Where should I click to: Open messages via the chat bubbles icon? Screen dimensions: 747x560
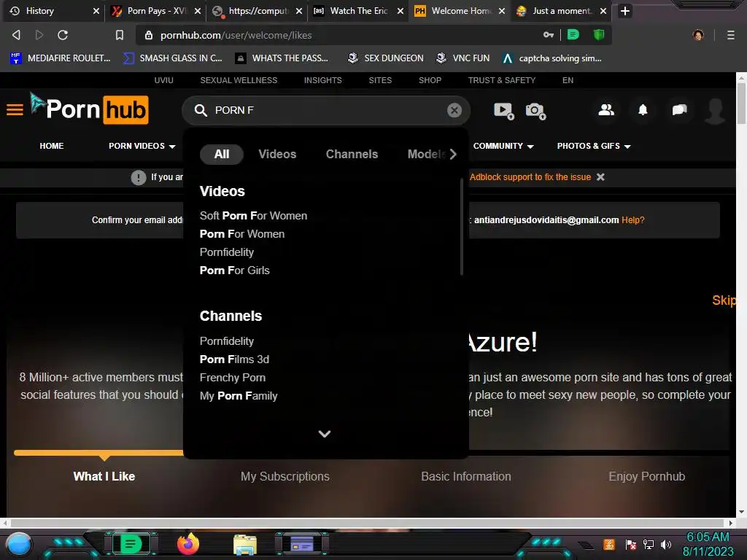coord(679,110)
